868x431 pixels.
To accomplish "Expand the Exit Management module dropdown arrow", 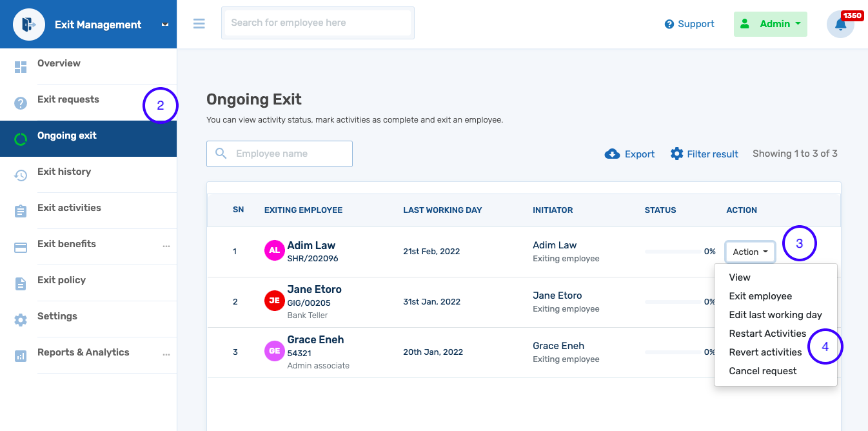I will pyautogui.click(x=165, y=25).
